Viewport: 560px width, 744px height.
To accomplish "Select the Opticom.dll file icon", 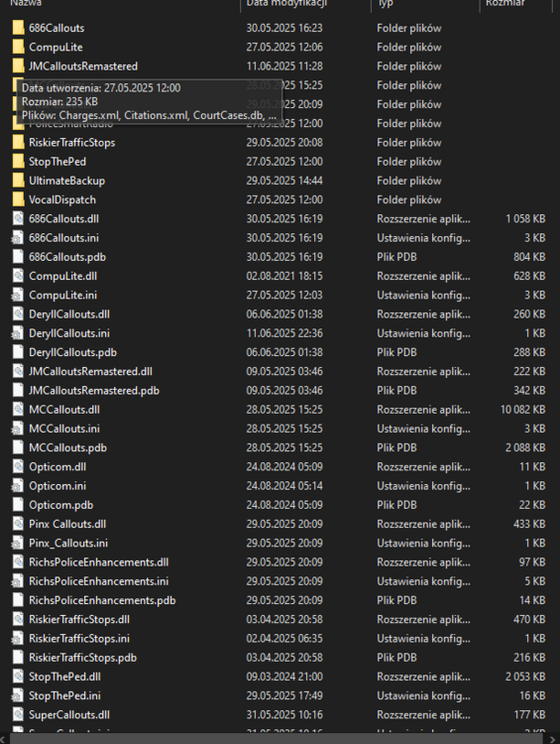I will pyautogui.click(x=18, y=466).
